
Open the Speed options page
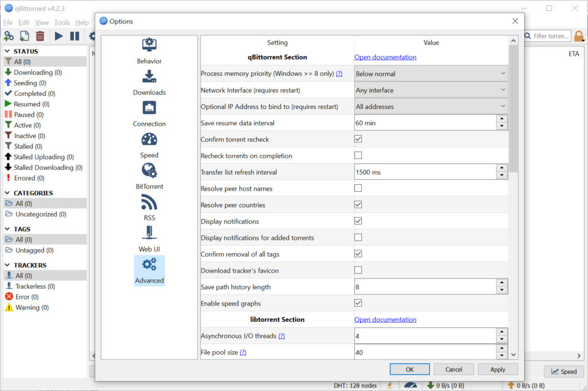pyautogui.click(x=149, y=145)
